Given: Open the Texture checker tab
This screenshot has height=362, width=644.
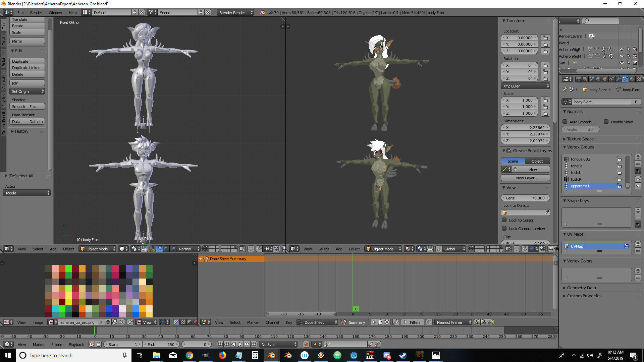Looking at the screenshot, I should [x=639, y=79].
